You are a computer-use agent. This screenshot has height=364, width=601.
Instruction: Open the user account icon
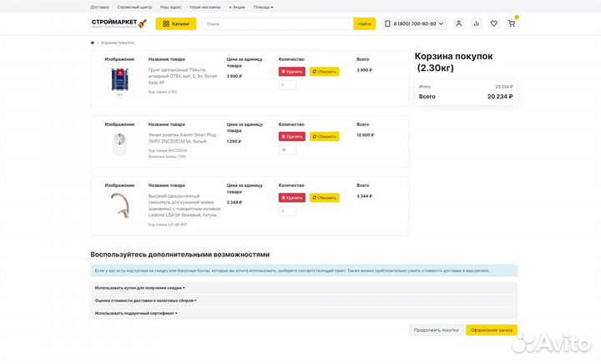[x=458, y=23]
